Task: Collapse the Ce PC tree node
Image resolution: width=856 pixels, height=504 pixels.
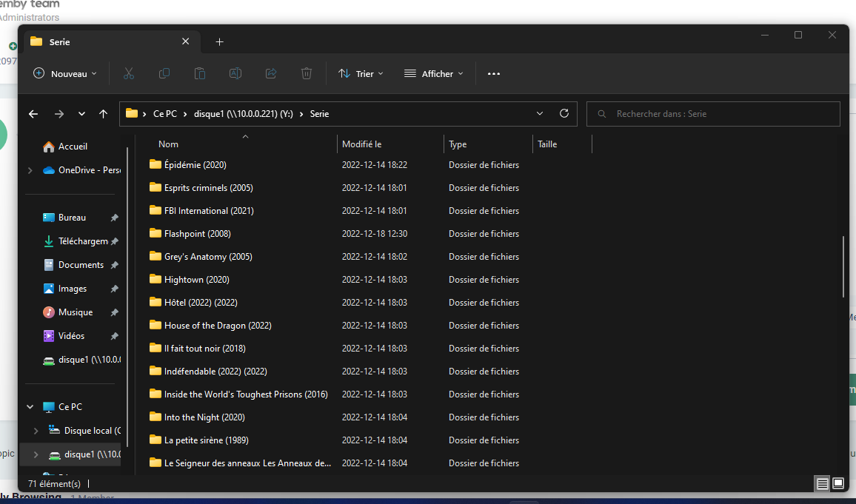Action: pyautogui.click(x=30, y=407)
